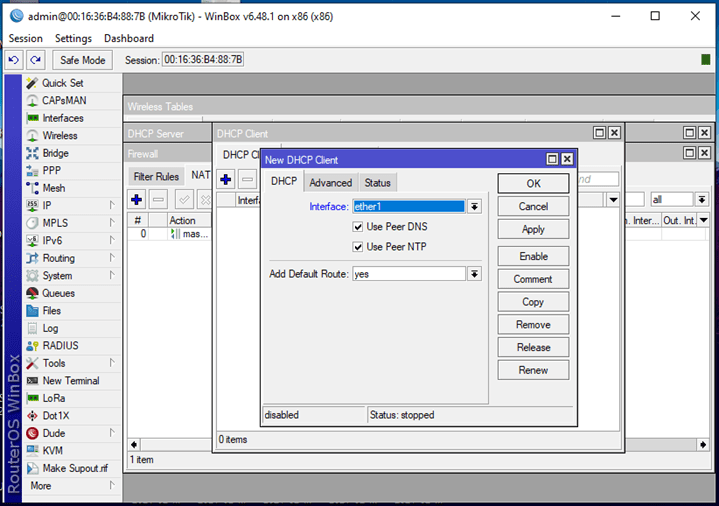Open the Dashboard menu
This screenshot has height=506, width=719.
pyautogui.click(x=129, y=39)
